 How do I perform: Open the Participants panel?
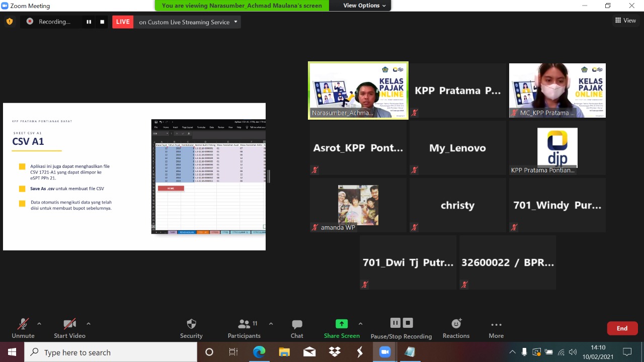(x=244, y=324)
